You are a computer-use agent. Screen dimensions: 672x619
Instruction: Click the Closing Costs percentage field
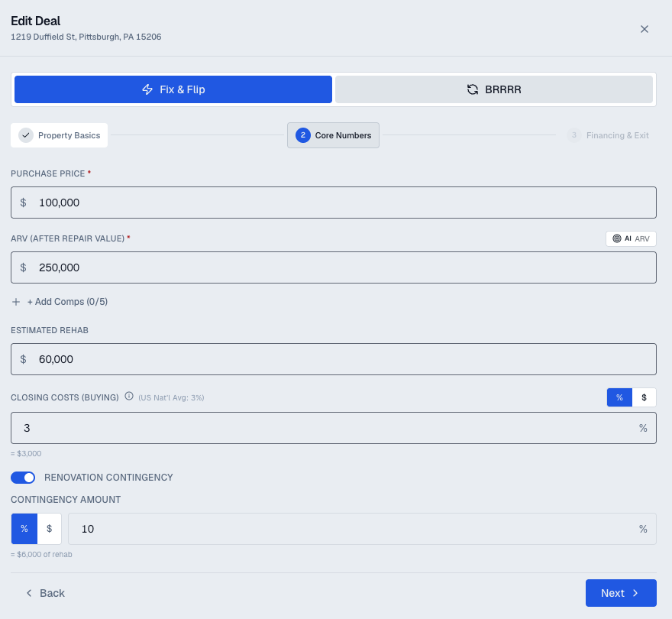click(x=334, y=428)
